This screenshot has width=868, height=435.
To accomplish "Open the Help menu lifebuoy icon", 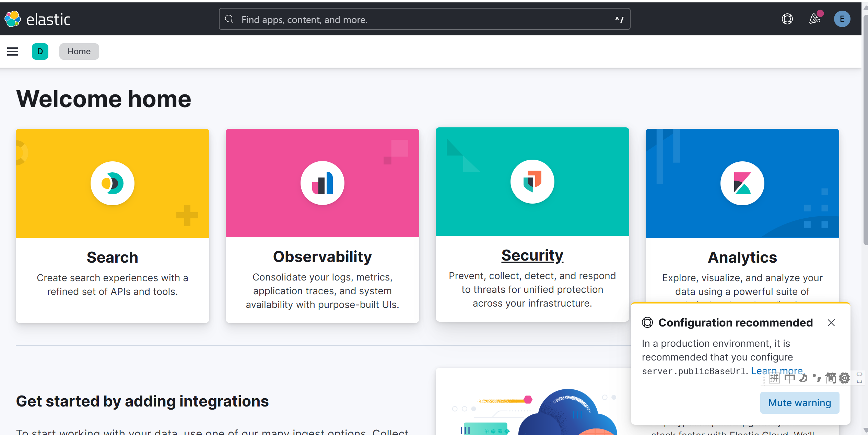I will coord(787,19).
